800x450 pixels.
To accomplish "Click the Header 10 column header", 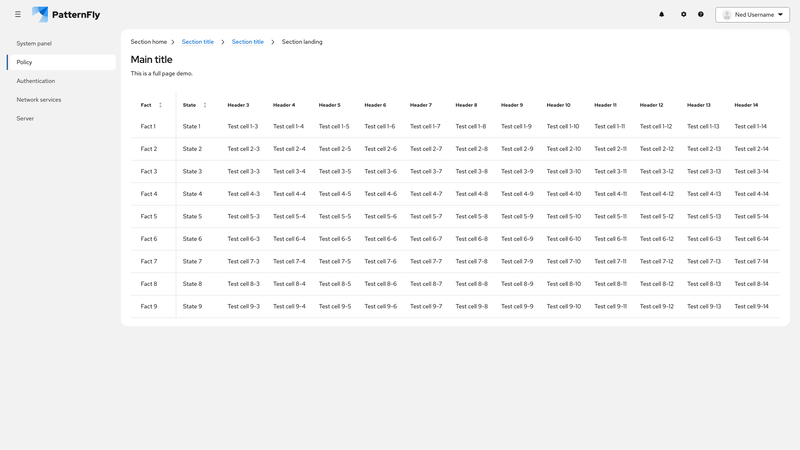I will (559, 105).
